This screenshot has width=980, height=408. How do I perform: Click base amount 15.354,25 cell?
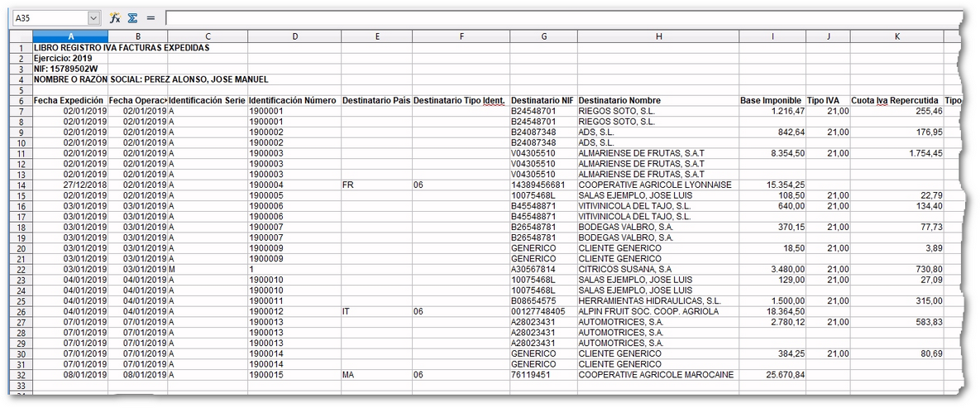(772, 185)
